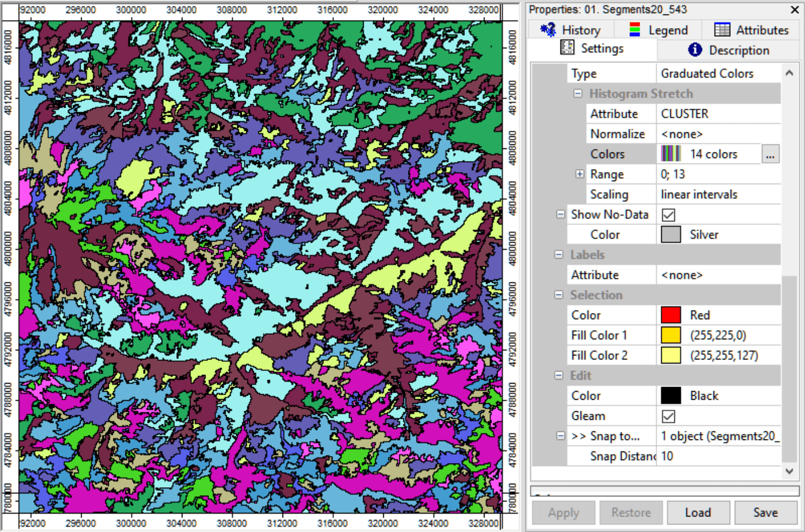Screen dimensions: 805x532
Task: Click the Silver no-data color swatch
Action: pyautogui.click(x=671, y=235)
